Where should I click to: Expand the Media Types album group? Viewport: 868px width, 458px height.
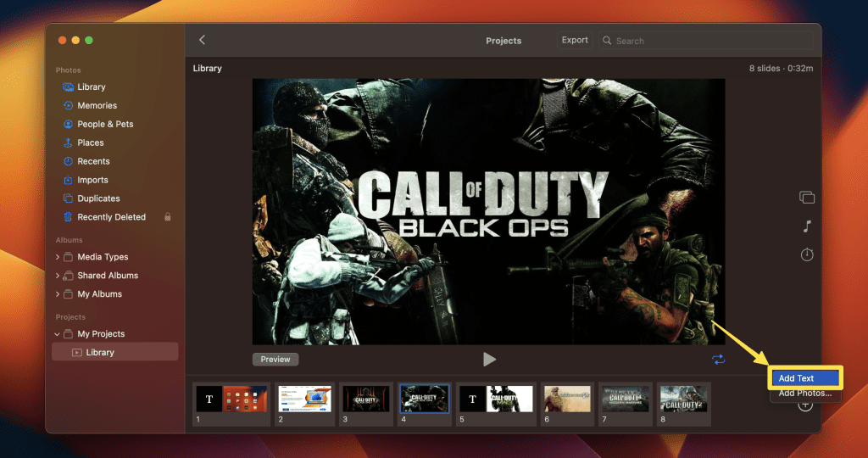(x=58, y=257)
